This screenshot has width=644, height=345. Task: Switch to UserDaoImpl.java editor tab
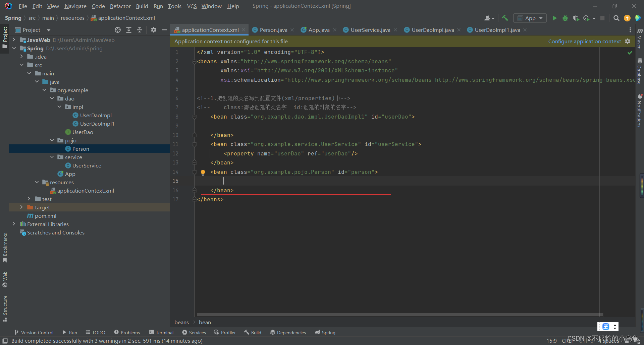[x=432, y=30]
